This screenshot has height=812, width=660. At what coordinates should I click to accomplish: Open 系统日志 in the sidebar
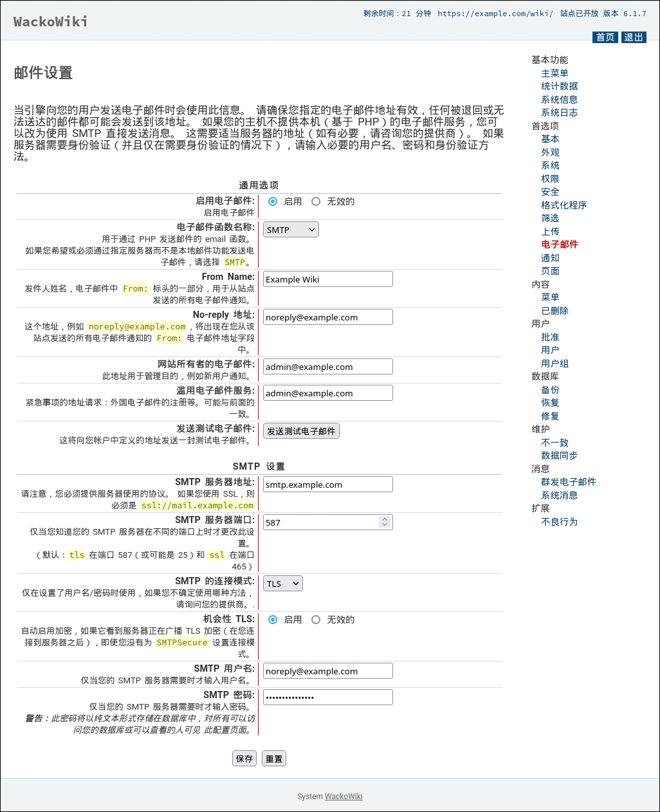[559, 113]
